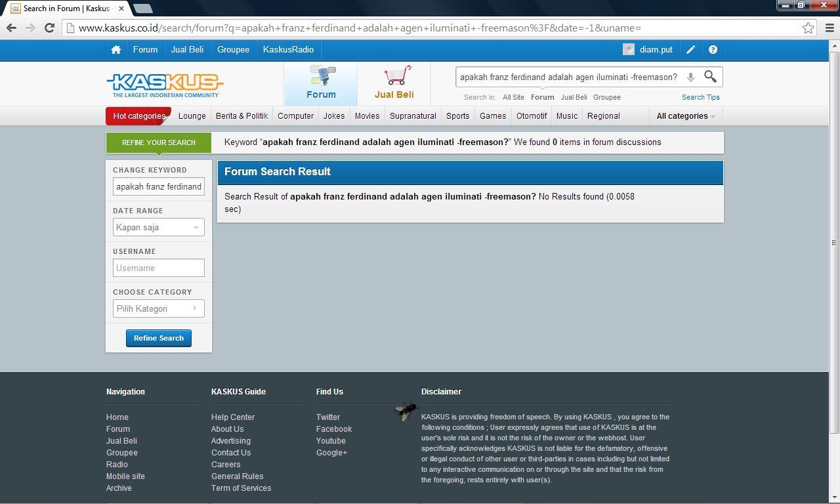Submit search with magnifying glass icon
840x504 pixels.
pyautogui.click(x=710, y=77)
